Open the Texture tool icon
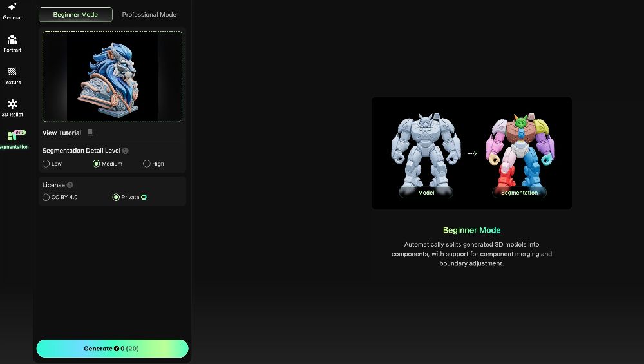 [12, 75]
